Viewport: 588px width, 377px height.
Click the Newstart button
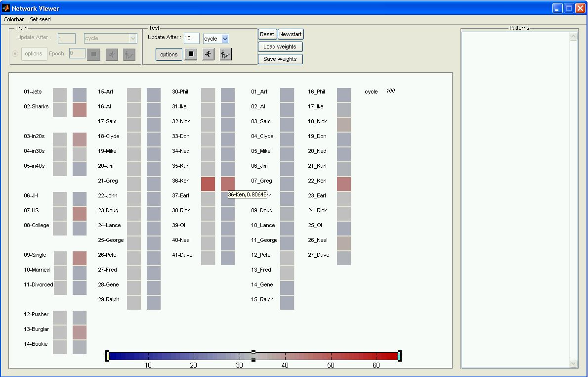click(291, 34)
